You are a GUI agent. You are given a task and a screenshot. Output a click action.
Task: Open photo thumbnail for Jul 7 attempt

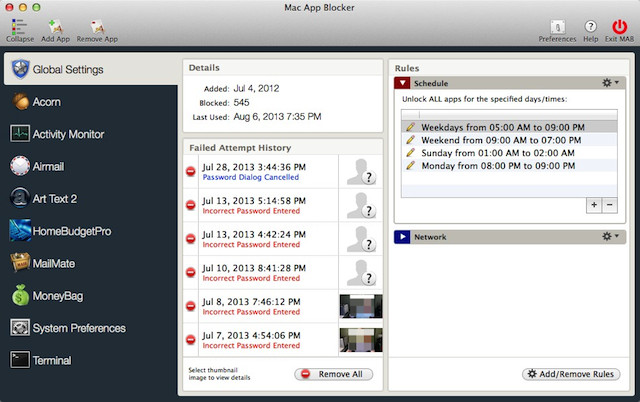click(x=361, y=340)
